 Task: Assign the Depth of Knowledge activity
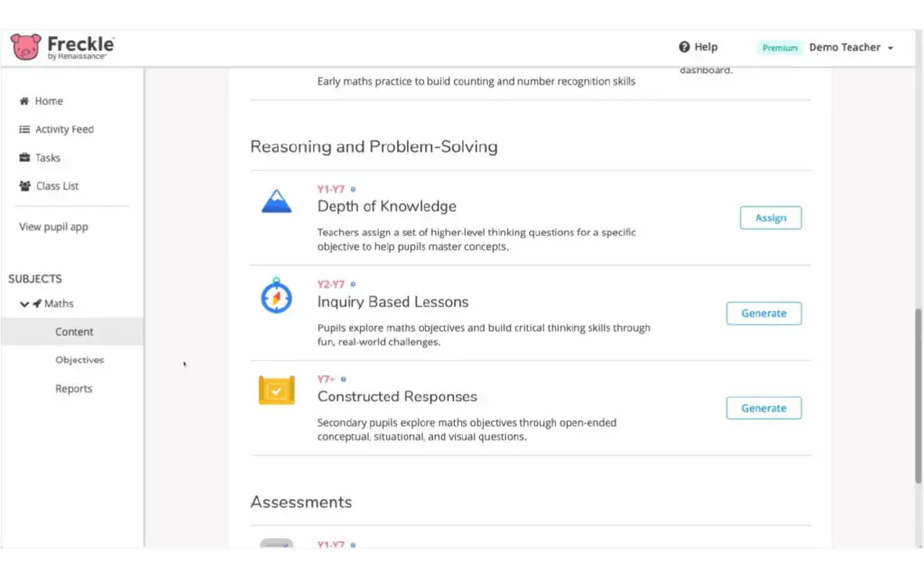tap(770, 218)
